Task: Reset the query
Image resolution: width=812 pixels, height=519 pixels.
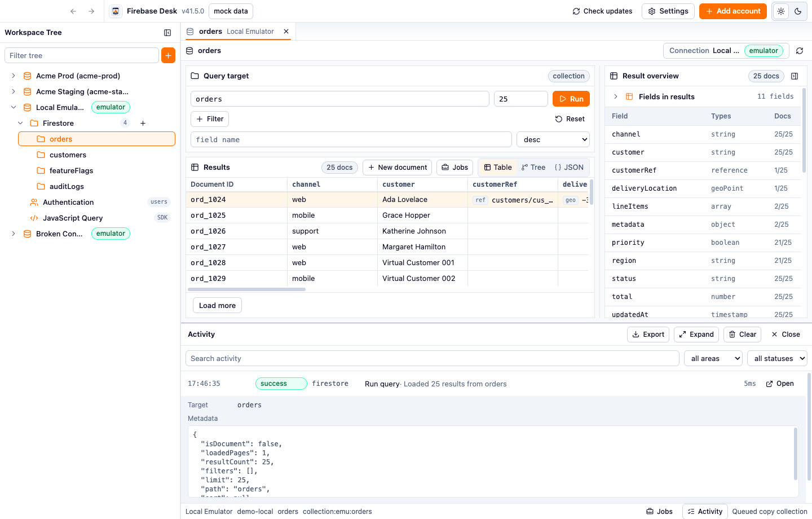Action: point(570,119)
